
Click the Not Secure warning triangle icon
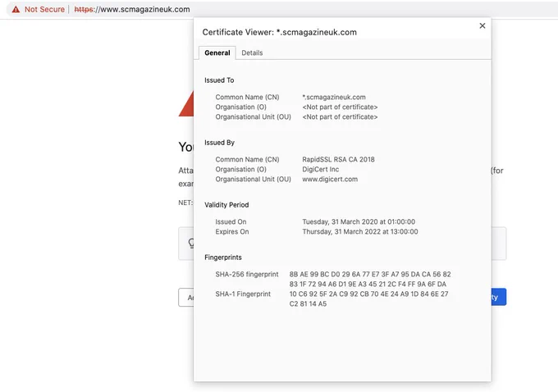[x=16, y=9]
